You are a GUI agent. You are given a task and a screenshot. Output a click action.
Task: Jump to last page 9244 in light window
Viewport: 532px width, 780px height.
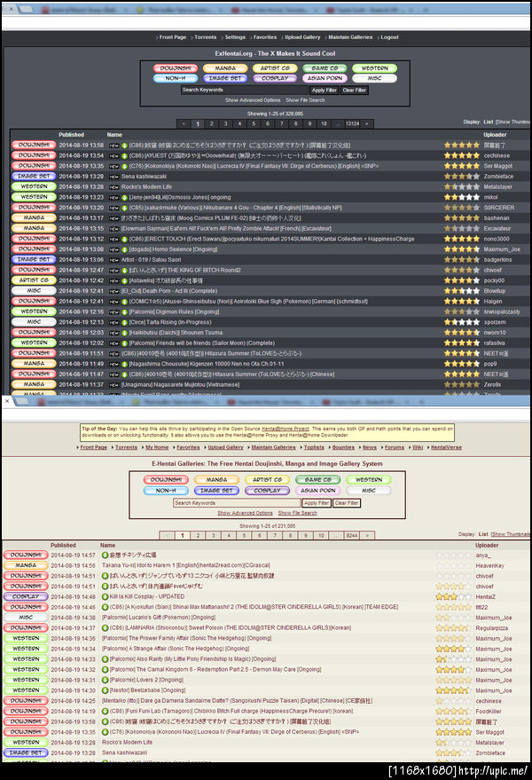pyautogui.click(x=352, y=536)
